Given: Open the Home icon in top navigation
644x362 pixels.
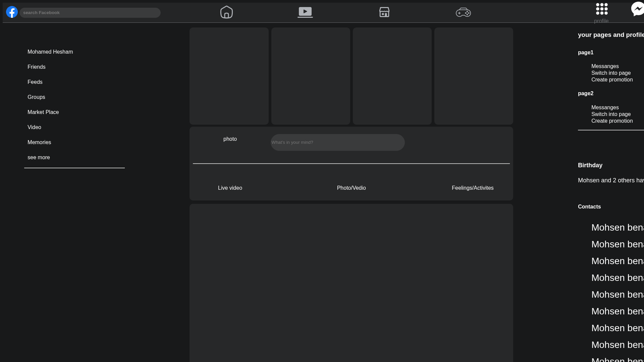Looking at the screenshot, I should point(226,12).
